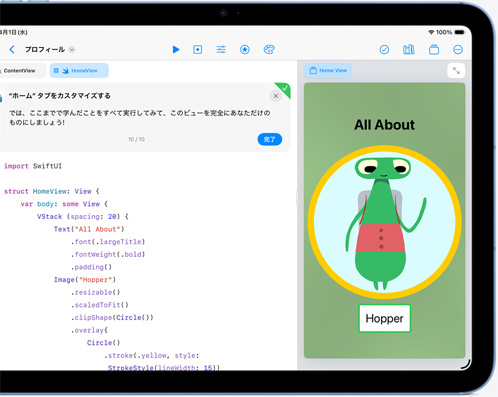Click the green completed checkmark corner

coord(284,89)
